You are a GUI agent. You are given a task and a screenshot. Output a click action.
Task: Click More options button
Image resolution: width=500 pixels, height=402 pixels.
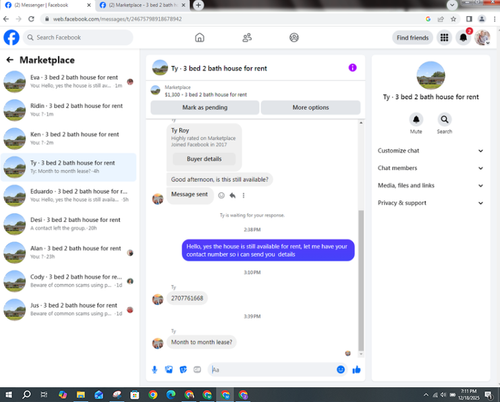coord(310,107)
